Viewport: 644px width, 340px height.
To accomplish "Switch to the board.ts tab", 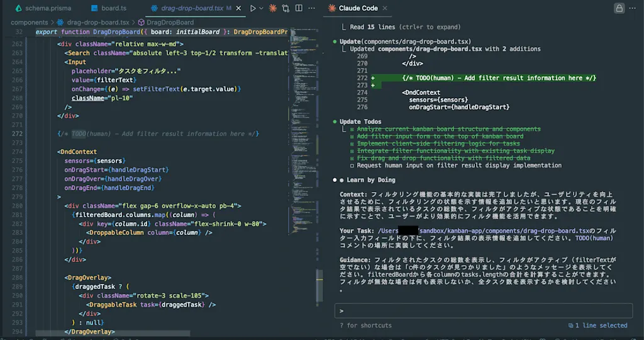I will [x=109, y=8].
